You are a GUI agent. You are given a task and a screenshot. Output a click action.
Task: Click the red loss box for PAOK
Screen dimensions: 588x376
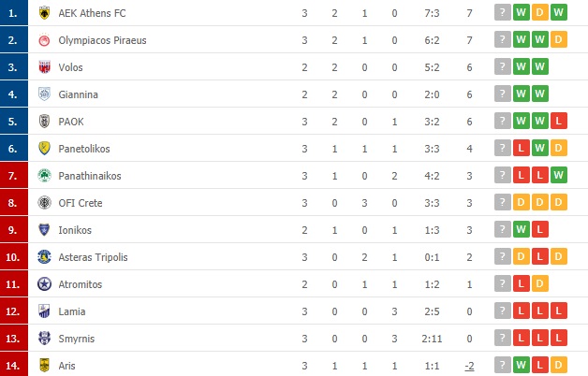click(x=558, y=122)
